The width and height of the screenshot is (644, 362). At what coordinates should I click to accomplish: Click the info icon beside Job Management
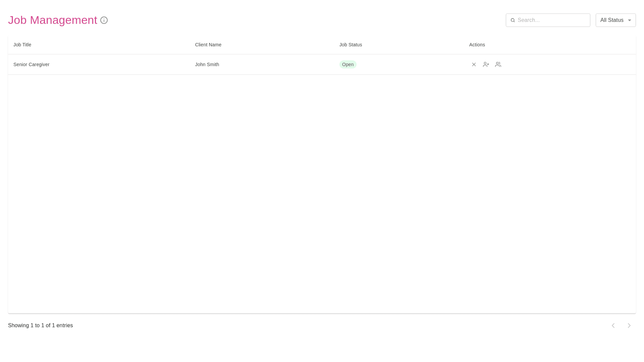click(104, 20)
